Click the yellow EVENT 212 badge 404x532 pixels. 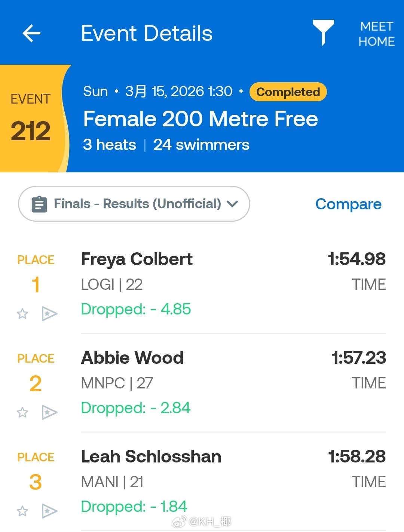31,119
